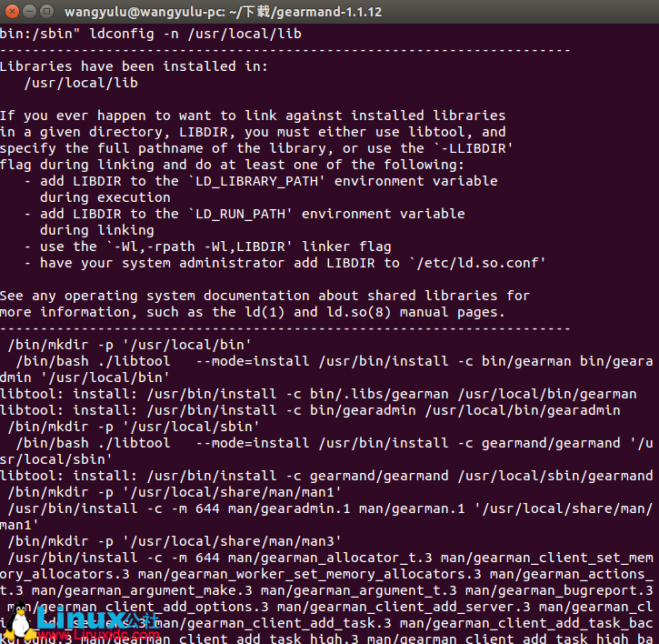The height and width of the screenshot is (644, 659).
Task: Click the standalone /usr/local/lib path line
Action: (x=81, y=83)
